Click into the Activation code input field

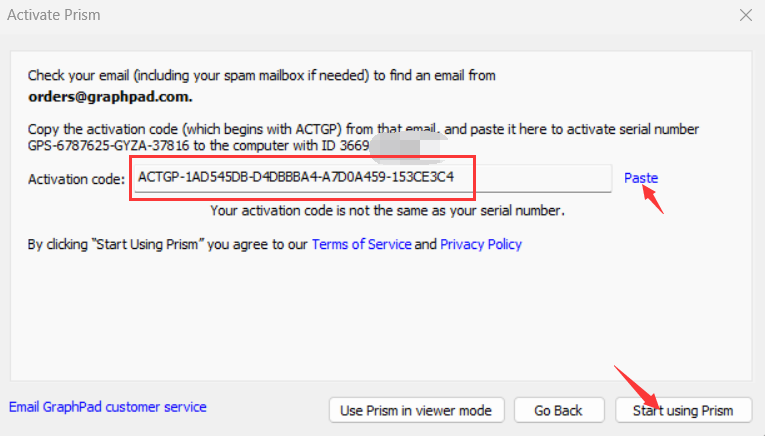point(370,178)
